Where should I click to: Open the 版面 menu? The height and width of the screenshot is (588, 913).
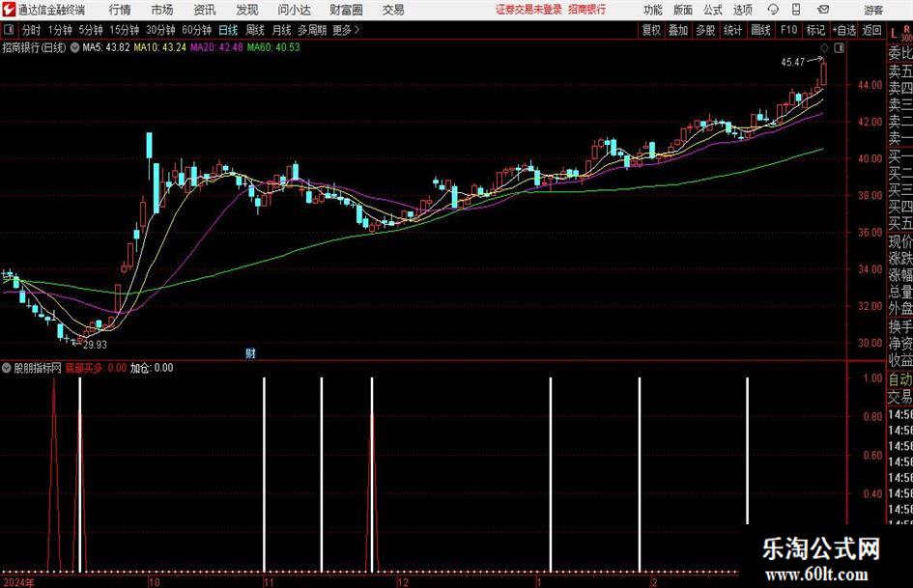point(683,10)
